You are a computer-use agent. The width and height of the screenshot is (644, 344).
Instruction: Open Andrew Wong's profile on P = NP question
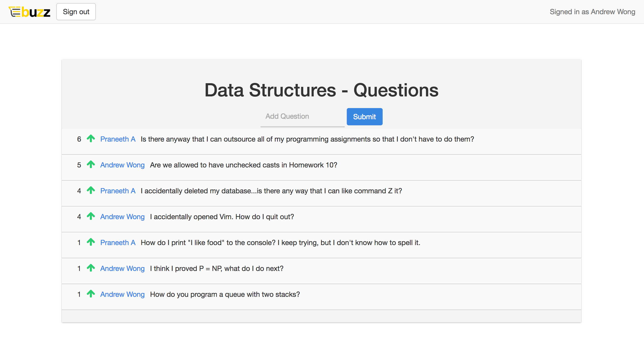122,268
